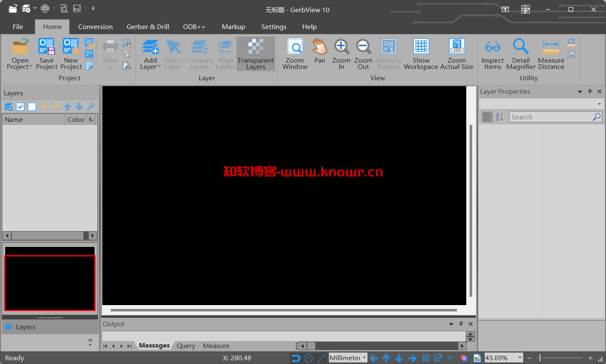Click the quick access open folder icon
Image resolution: width=606 pixels, height=364 pixels.
coord(13,8)
